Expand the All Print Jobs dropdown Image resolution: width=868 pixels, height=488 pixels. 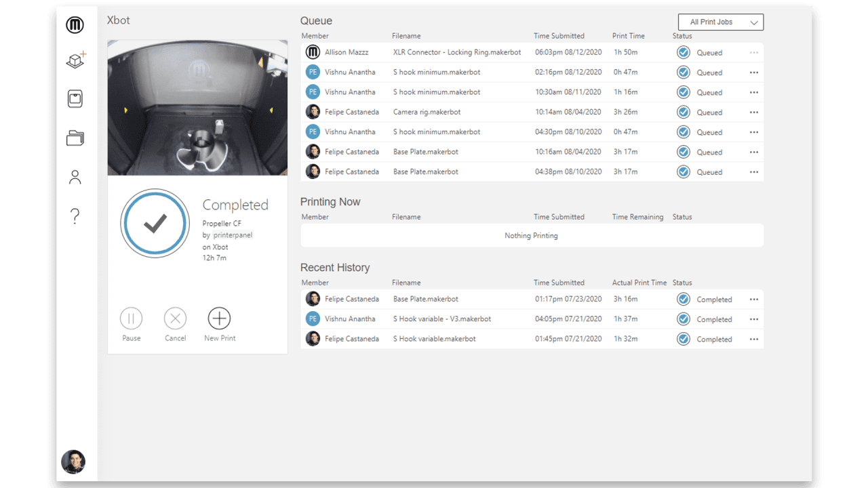click(x=721, y=22)
